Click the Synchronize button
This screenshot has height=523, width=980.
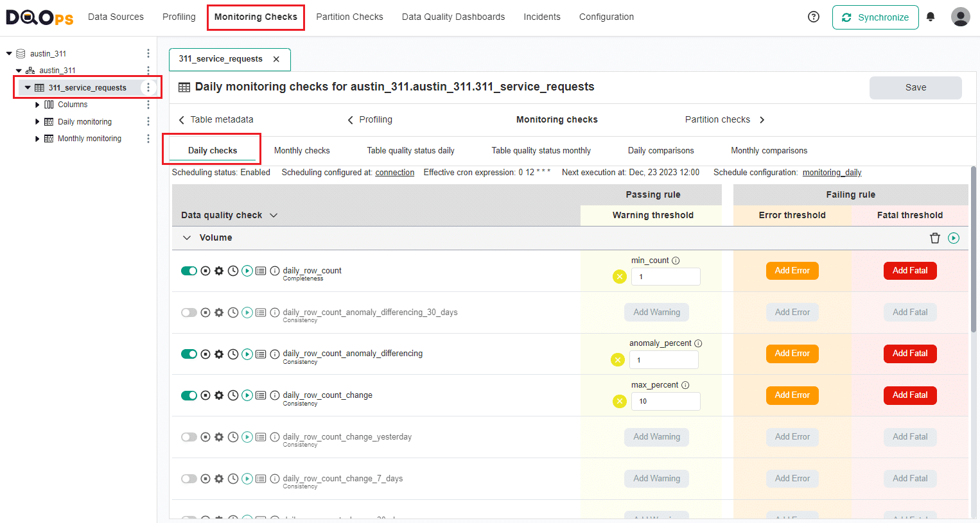pyautogui.click(x=875, y=17)
